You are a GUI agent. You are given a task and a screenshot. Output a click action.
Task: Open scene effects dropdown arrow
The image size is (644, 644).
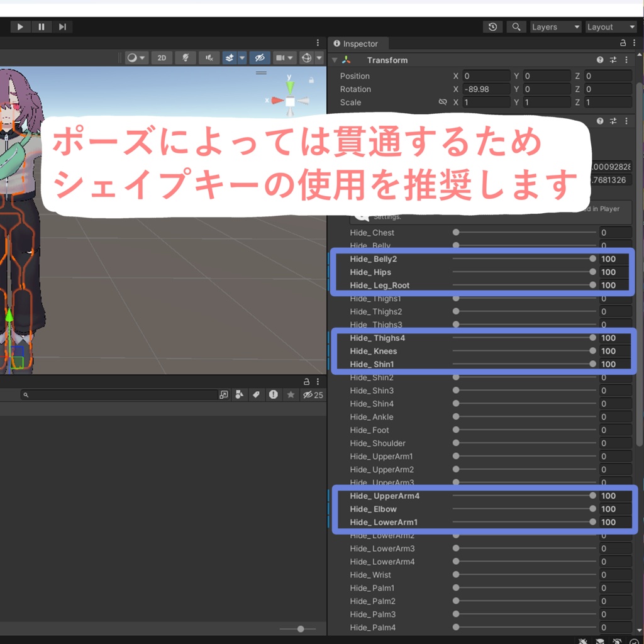click(242, 58)
